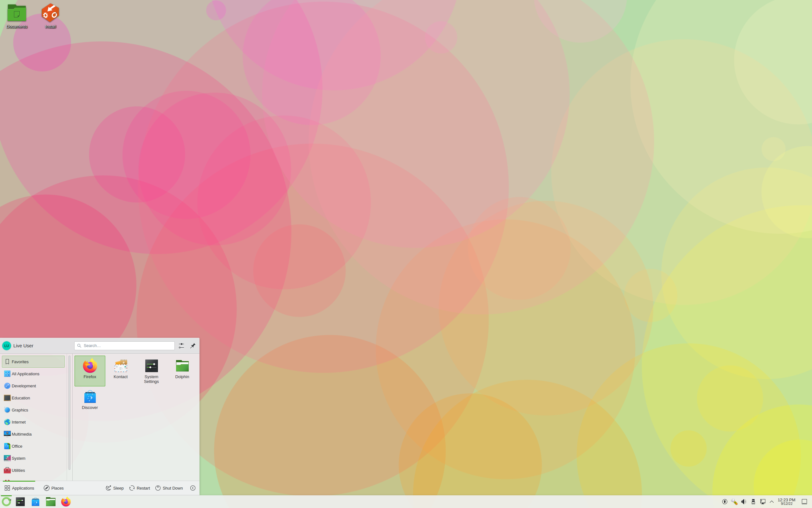812x508 pixels.
Task: Launch Firefox from the taskbar
Action: pos(66,502)
